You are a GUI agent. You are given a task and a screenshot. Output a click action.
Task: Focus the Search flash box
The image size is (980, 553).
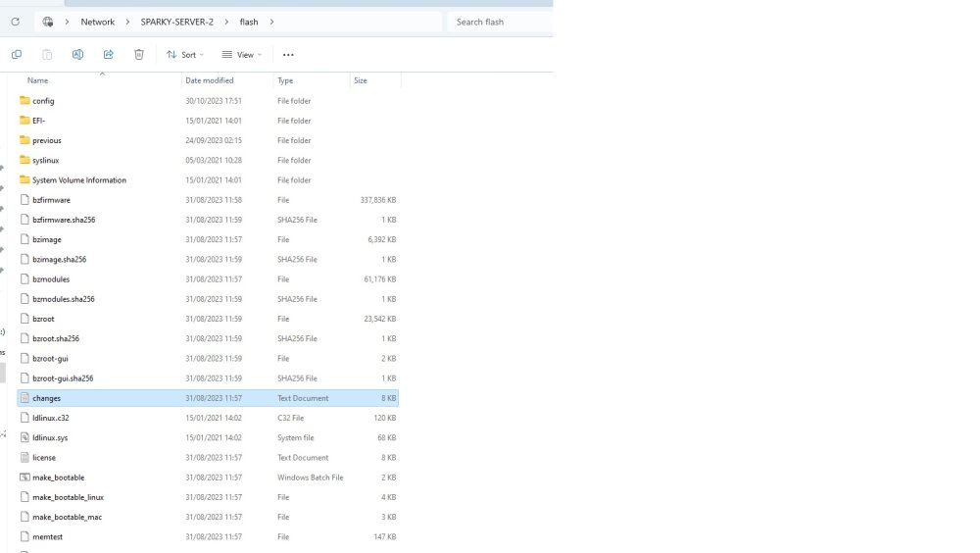point(500,22)
